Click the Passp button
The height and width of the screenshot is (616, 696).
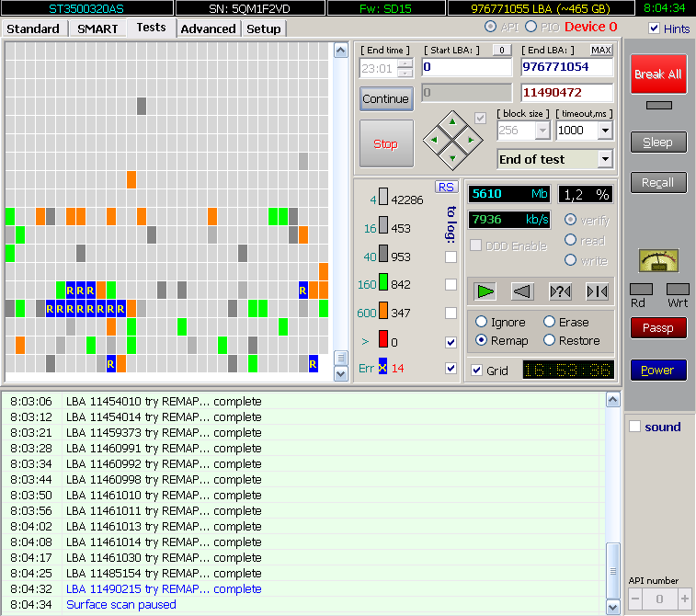[658, 328]
